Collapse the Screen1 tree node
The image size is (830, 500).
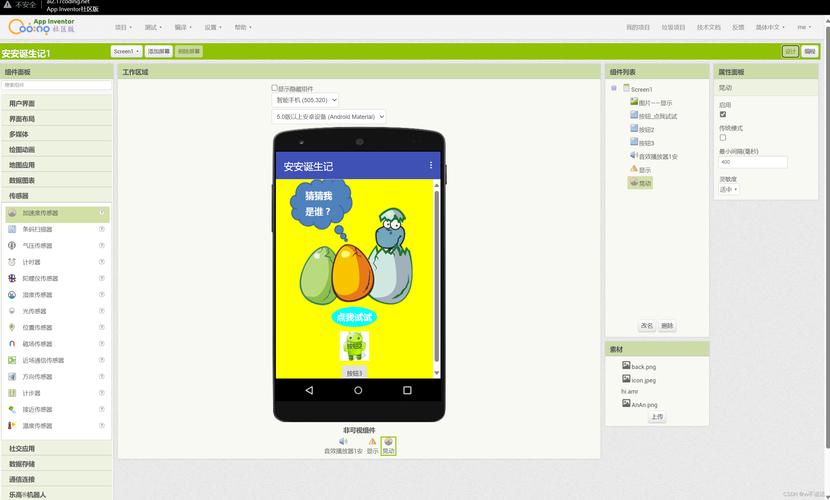[x=614, y=88]
